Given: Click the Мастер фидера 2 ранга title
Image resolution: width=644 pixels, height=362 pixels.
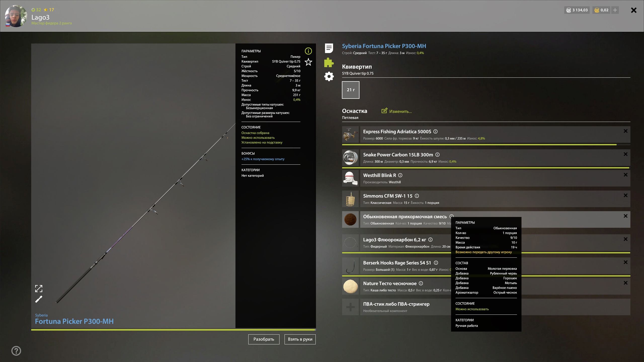Looking at the screenshot, I should point(52,23).
